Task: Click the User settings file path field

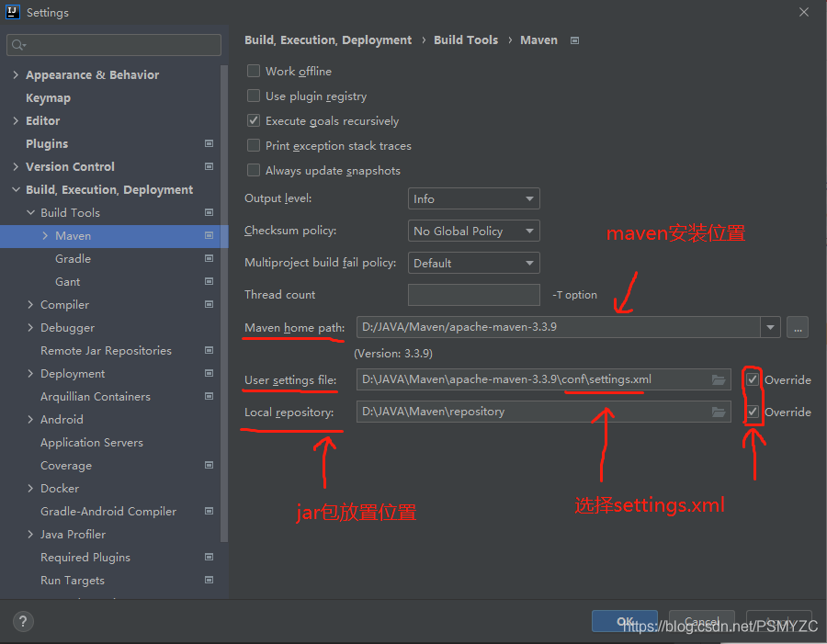Action: point(544,379)
